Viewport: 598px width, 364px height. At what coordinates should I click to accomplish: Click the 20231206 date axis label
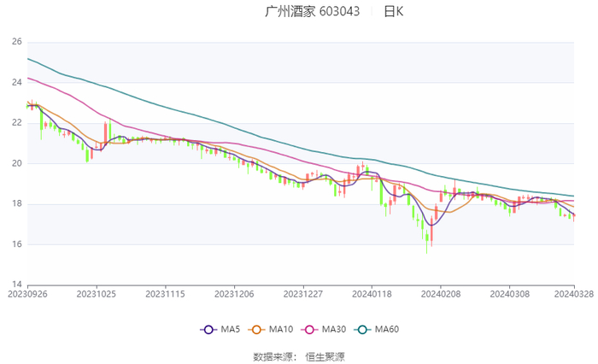[234, 292]
